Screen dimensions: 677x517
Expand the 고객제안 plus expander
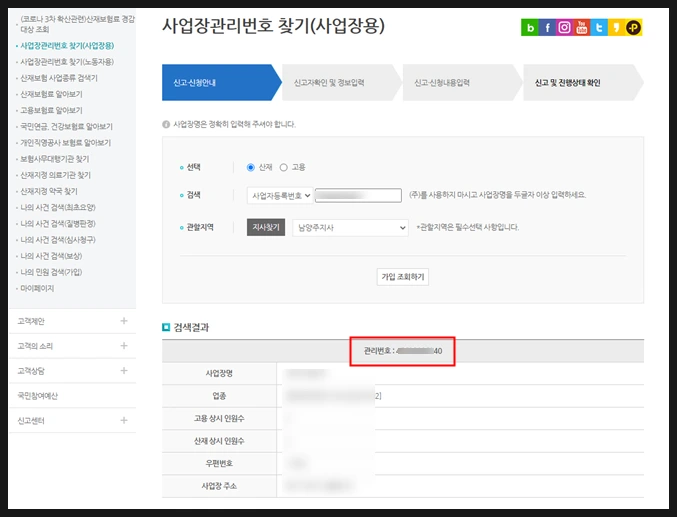tap(124, 321)
